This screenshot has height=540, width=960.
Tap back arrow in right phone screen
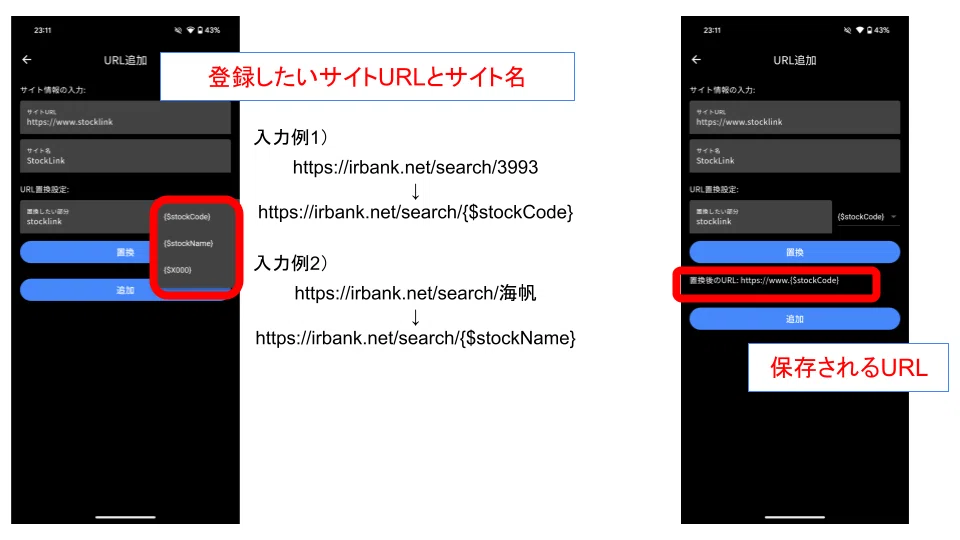pos(696,59)
